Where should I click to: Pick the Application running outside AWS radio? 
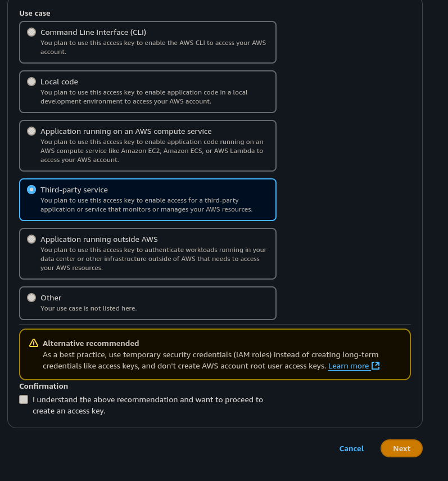coord(31,239)
